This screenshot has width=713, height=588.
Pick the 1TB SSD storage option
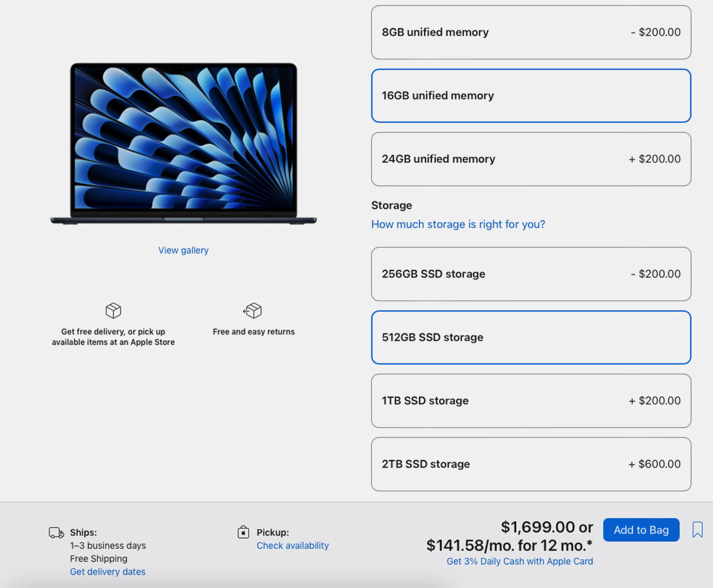coord(531,401)
